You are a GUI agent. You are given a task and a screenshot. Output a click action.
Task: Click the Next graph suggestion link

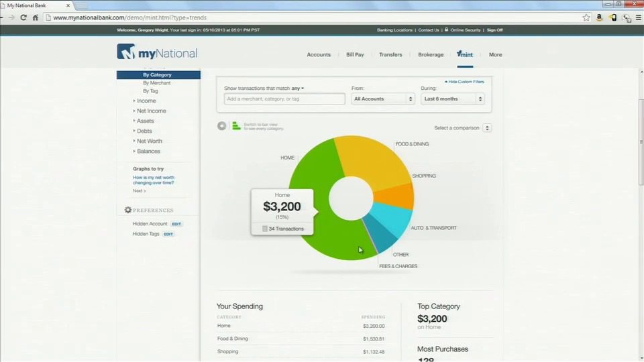(140, 191)
